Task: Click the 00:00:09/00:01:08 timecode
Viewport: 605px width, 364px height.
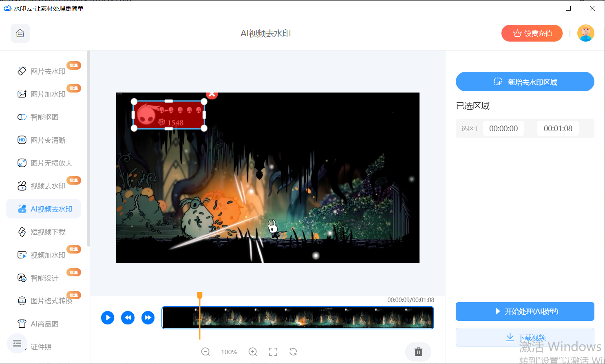Action: tap(411, 300)
